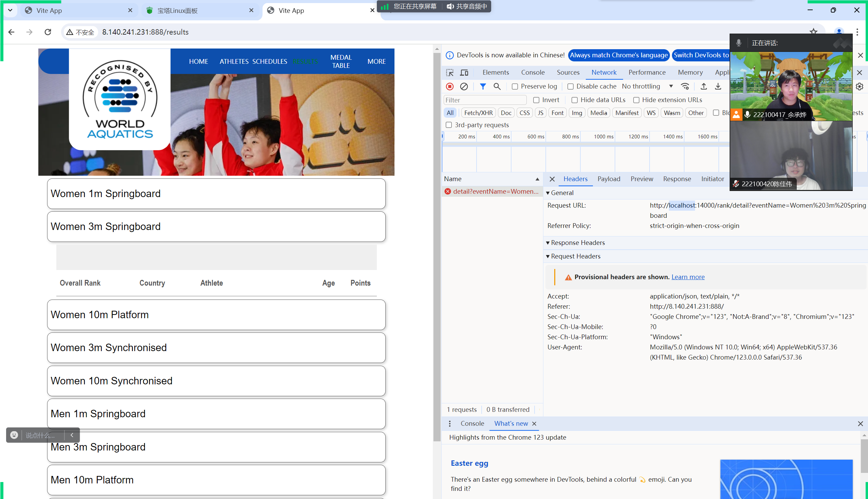
Task: Enable the Disable cache checkbox
Action: (x=570, y=87)
